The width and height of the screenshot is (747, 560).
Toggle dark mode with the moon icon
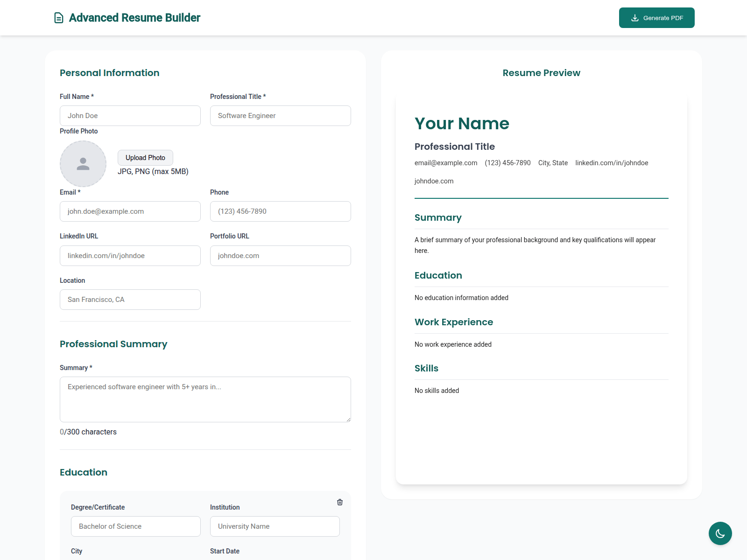point(720,533)
